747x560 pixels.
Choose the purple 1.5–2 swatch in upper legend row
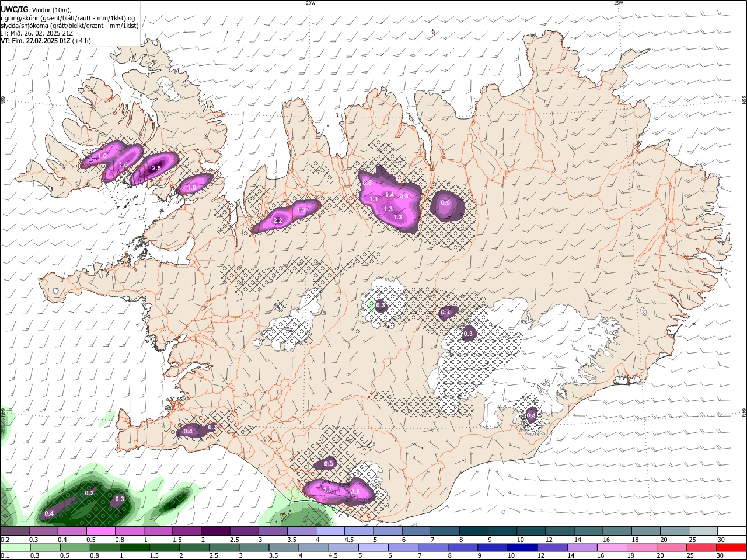coord(187,531)
